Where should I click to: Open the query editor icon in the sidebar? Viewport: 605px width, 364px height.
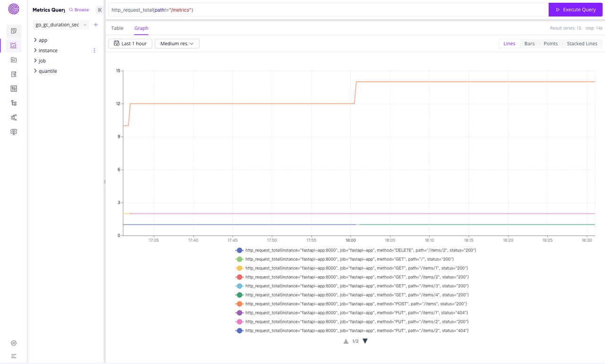pos(14,74)
